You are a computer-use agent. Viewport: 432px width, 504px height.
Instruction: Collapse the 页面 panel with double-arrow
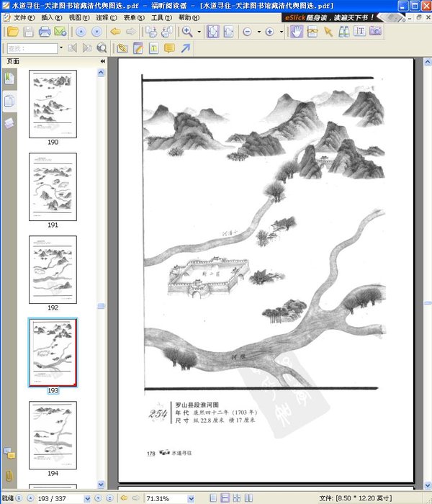(x=102, y=61)
